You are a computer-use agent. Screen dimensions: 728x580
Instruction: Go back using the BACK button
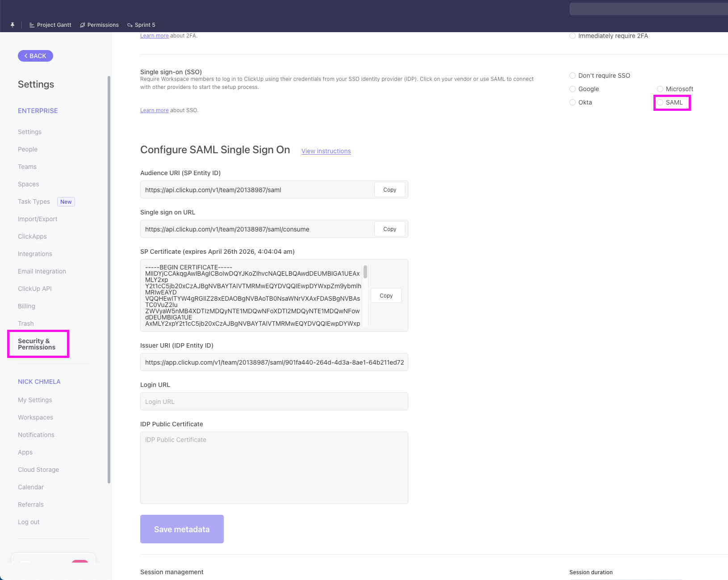pos(35,56)
